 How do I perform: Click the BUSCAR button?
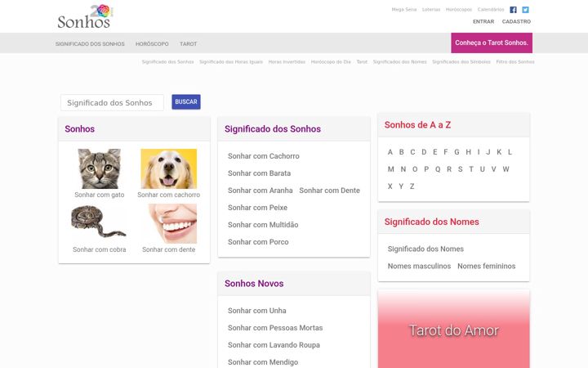(186, 101)
